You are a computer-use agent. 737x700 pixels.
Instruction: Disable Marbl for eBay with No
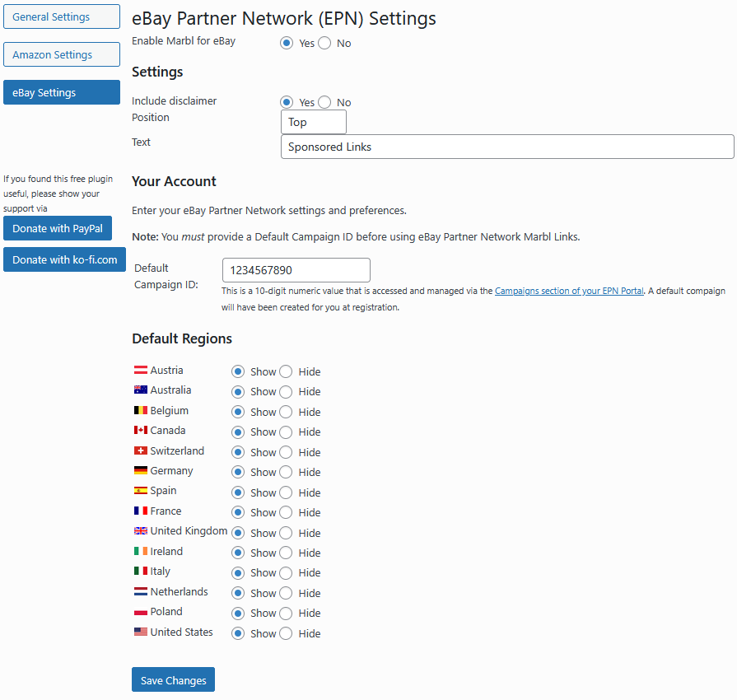[324, 43]
